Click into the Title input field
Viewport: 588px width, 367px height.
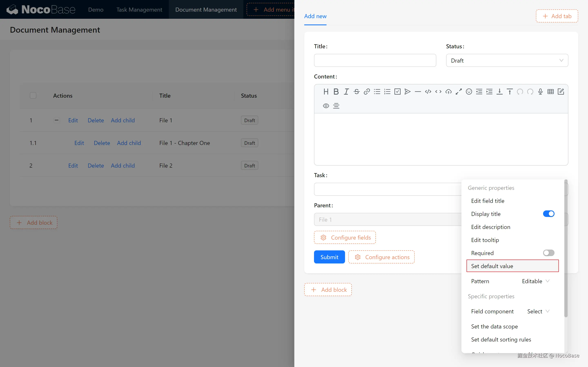click(375, 60)
